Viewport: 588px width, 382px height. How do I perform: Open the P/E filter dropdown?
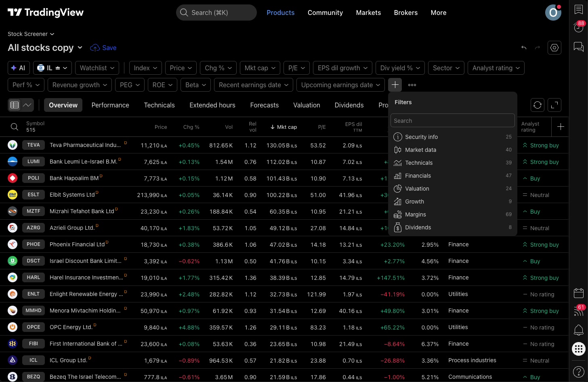coord(296,68)
